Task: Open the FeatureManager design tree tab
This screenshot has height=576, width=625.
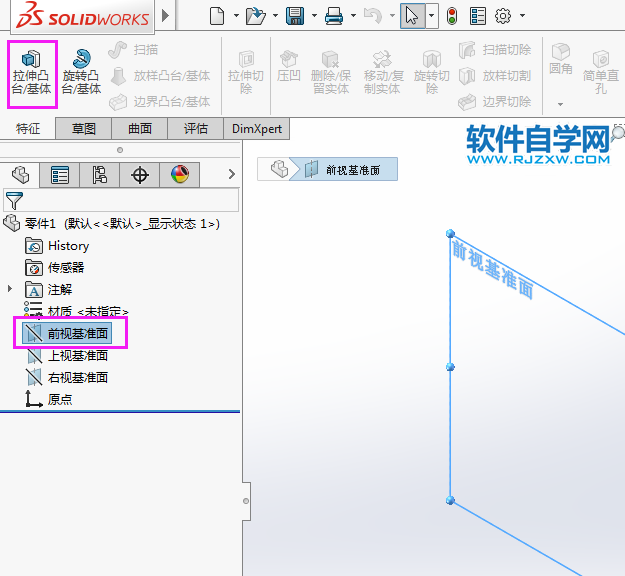Action: pyautogui.click(x=20, y=175)
